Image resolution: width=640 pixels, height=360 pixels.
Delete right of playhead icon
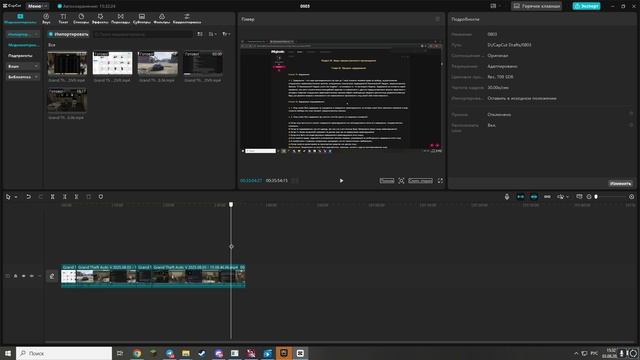coord(76,197)
